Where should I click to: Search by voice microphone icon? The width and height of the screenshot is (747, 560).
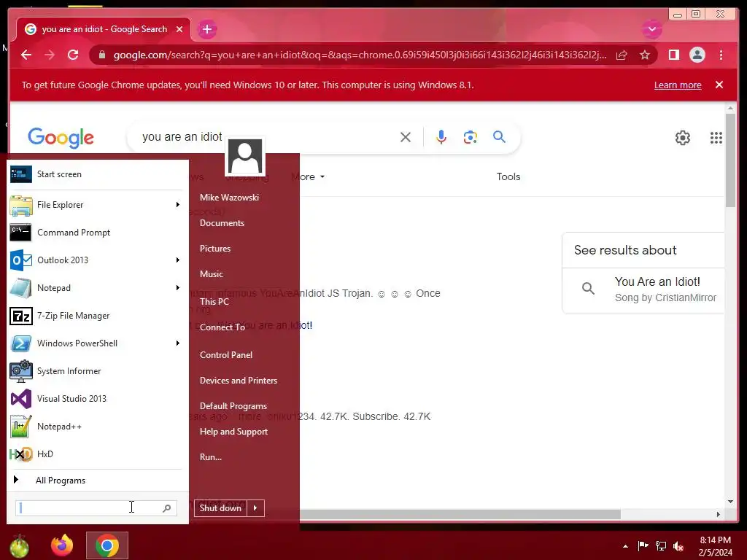441,137
